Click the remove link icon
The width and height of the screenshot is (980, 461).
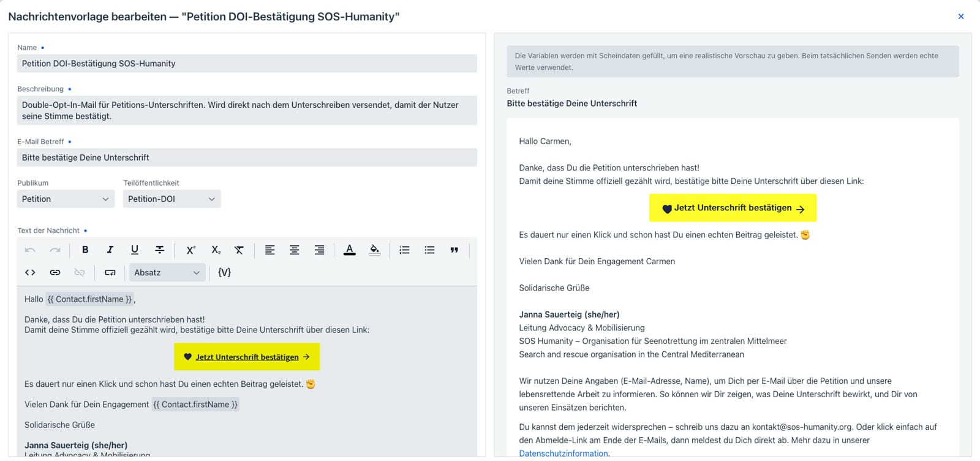point(80,273)
